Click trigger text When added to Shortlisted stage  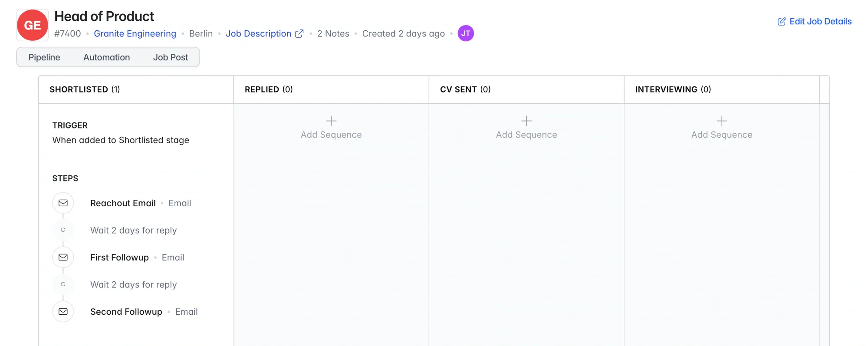point(121,140)
